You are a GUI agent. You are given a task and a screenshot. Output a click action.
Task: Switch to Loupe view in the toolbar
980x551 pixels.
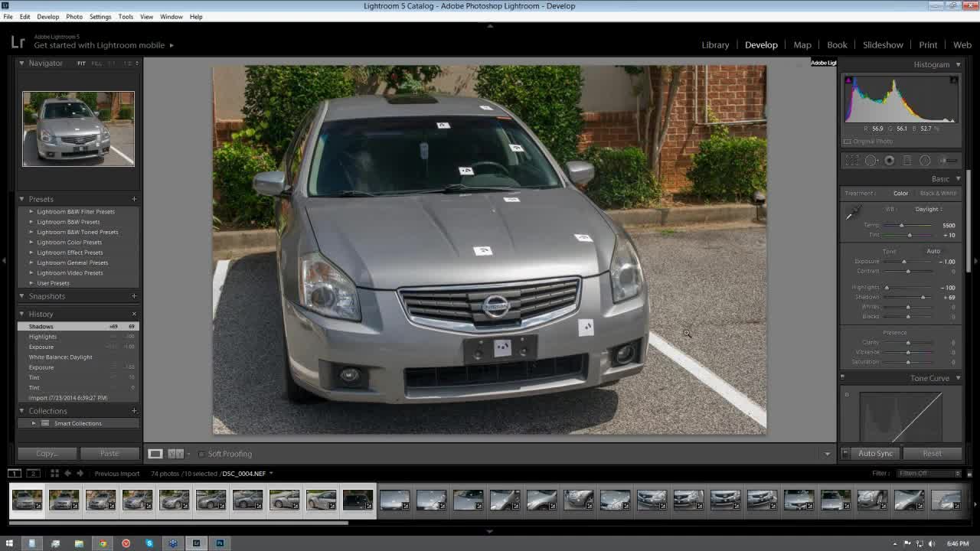tap(155, 454)
